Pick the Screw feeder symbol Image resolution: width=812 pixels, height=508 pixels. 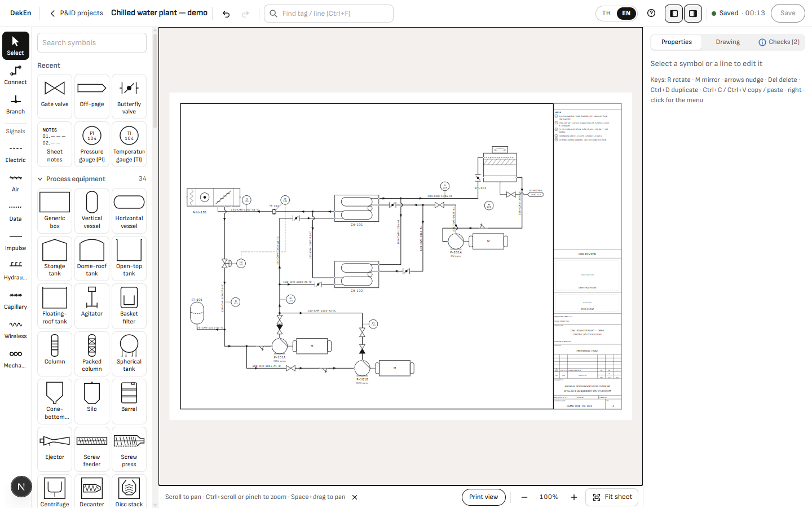(x=92, y=448)
